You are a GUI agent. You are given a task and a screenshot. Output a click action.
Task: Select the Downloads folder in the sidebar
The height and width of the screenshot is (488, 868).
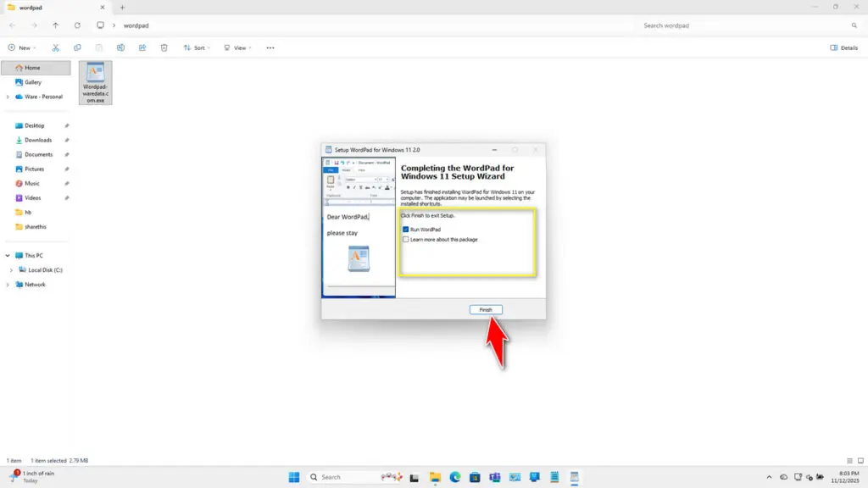(x=37, y=140)
